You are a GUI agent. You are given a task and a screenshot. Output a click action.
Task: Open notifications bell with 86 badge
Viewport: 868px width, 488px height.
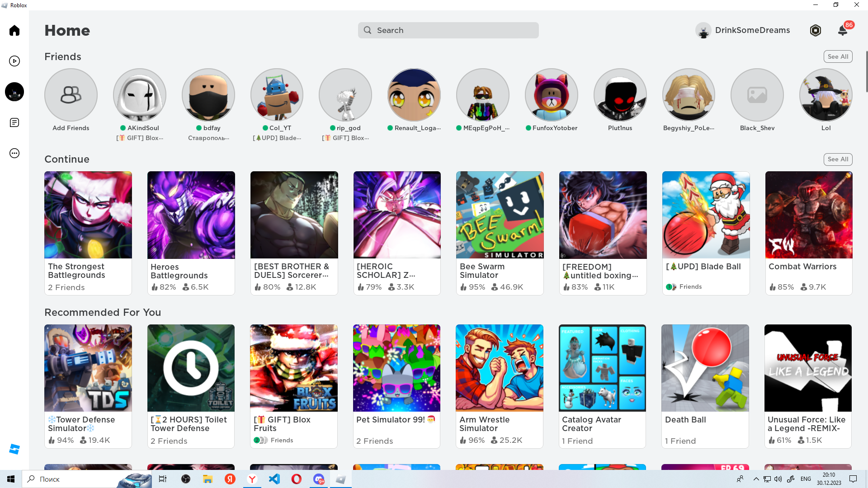coord(843,30)
